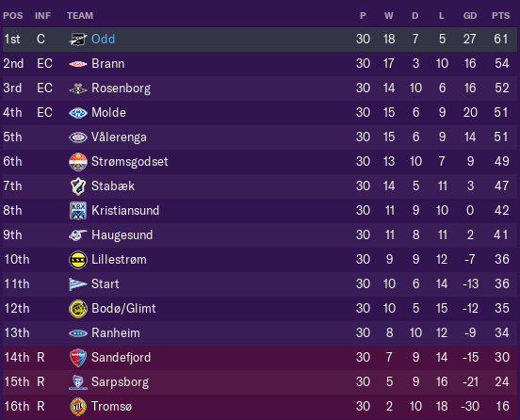Image resolution: width=520 pixels, height=420 pixels.
Task: Open the Odd team name link
Action: [103, 40]
